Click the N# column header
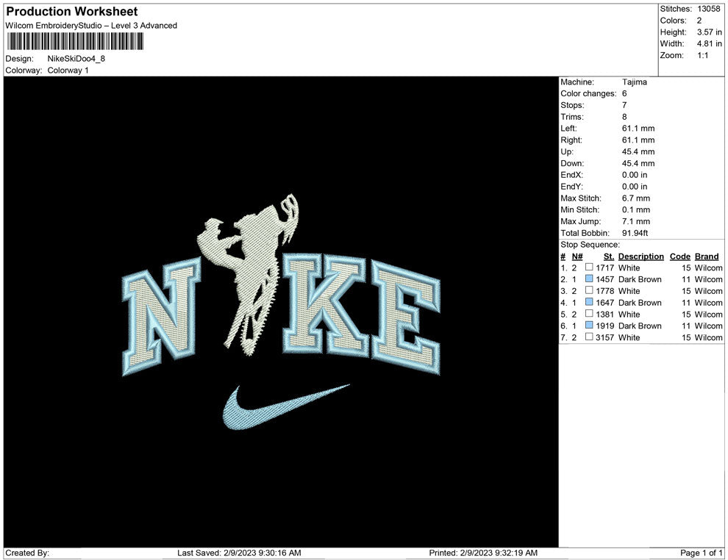The image size is (728, 560). tap(577, 256)
